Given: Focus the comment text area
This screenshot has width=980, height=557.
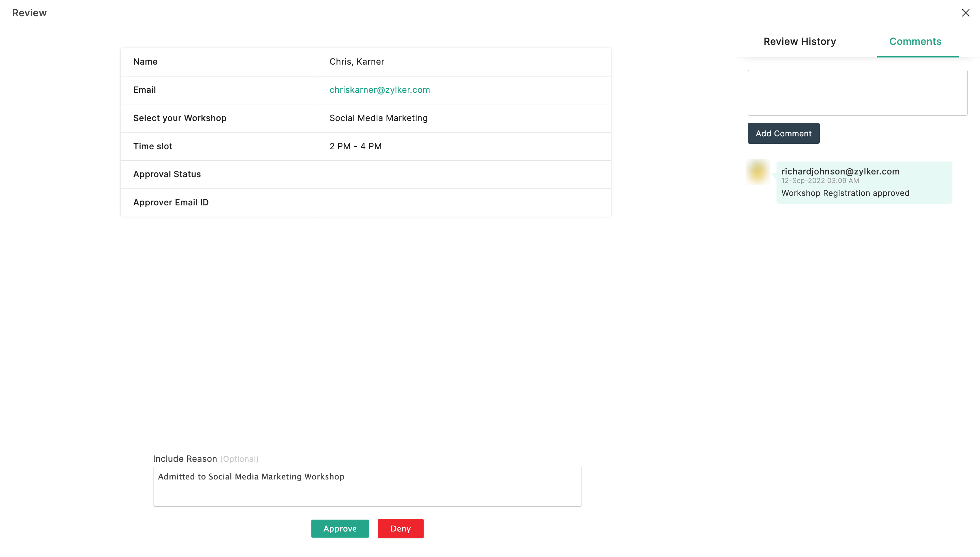Looking at the screenshot, I should 857,92.
